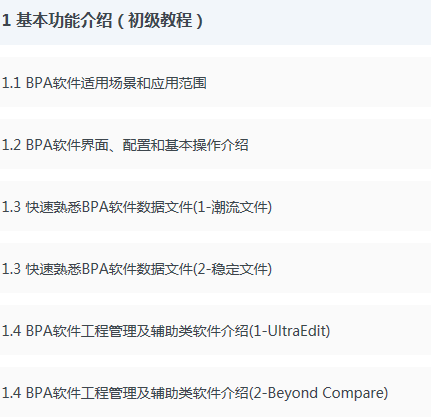Go to the Beyond Compare tutorial entry
431x418 pixels.
click(x=215, y=392)
